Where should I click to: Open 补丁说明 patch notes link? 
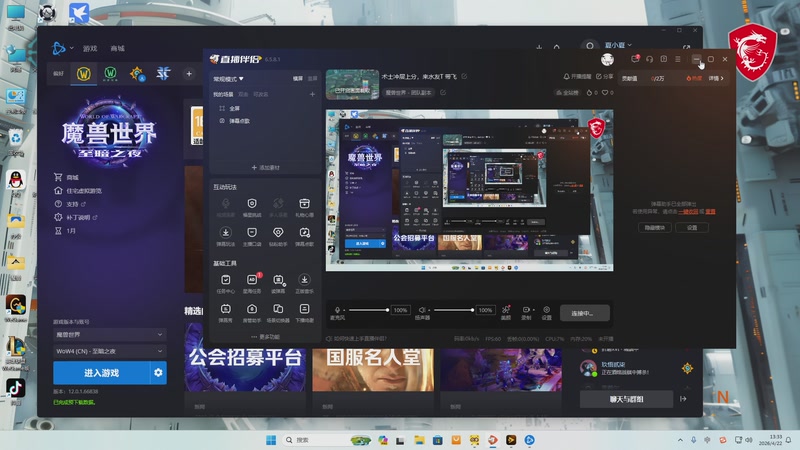click(78, 217)
